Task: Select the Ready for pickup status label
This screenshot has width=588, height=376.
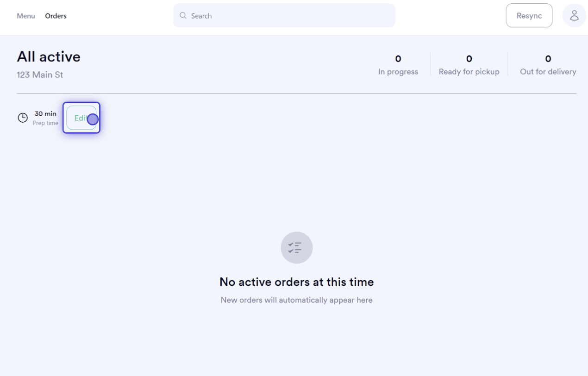Action: [x=469, y=72]
